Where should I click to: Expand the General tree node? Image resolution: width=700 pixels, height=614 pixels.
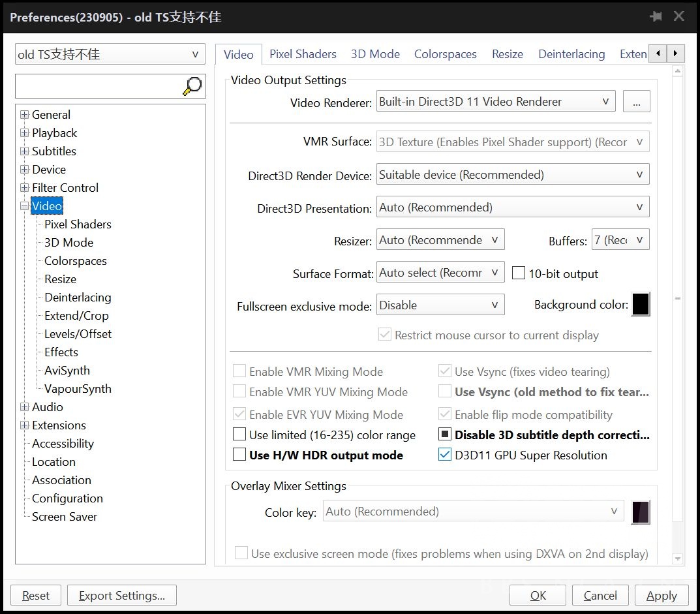[x=25, y=115]
